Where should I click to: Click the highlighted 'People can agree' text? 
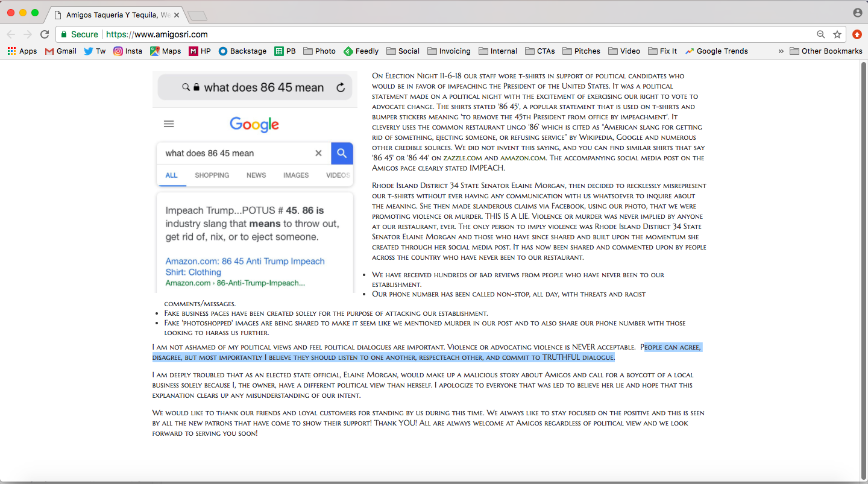pos(427,352)
